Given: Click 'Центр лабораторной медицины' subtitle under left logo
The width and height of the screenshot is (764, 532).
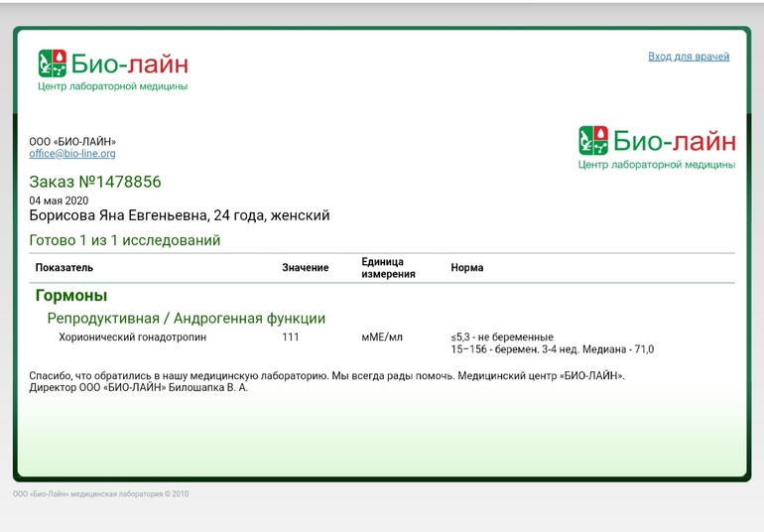Looking at the screenshot, I should (112, 86).
